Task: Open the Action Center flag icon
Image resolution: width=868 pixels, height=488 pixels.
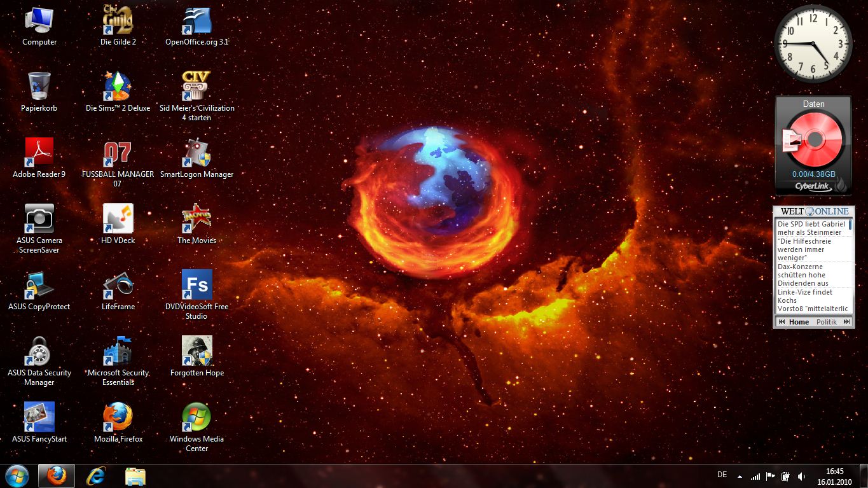Action: (x=771, y=476)
